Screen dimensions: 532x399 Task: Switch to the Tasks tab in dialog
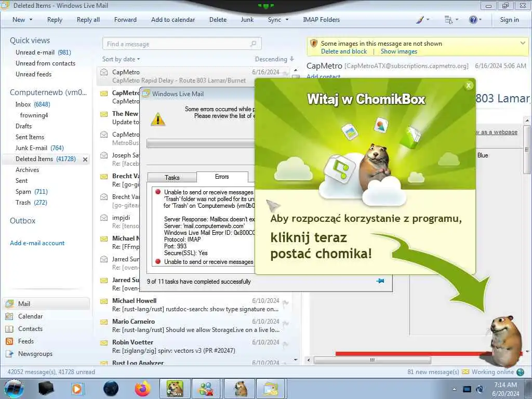[x=172, y=178]
